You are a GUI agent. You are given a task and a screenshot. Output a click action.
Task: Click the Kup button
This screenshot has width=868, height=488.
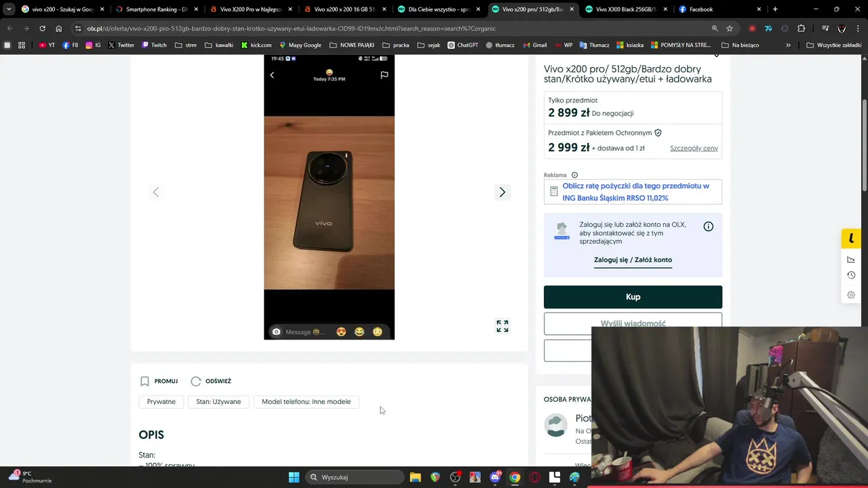[x=633, y=297]
